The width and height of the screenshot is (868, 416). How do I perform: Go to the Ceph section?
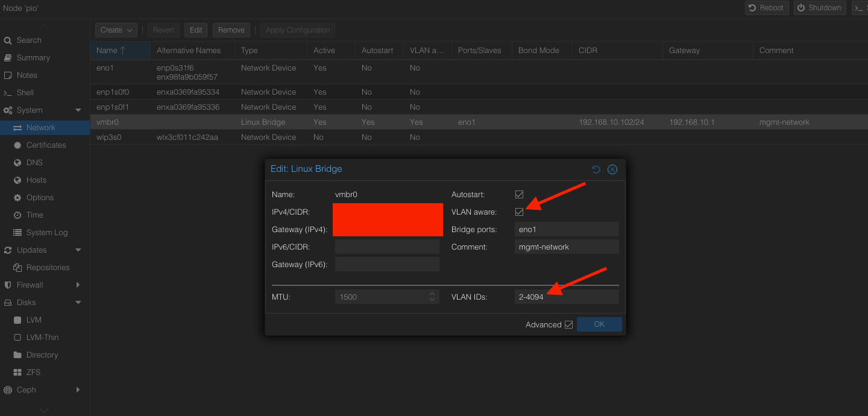pyautogui.click(x=27, y=390)
